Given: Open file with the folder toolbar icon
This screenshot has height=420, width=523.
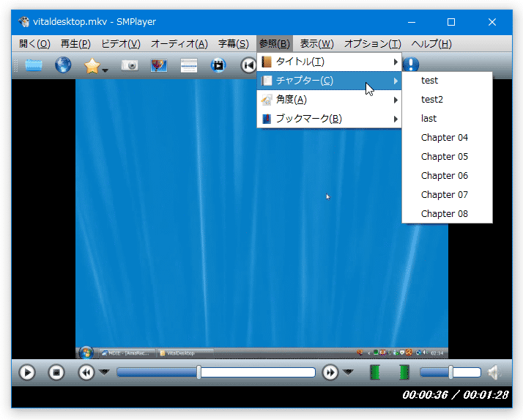Looking at the screenshot, I should [34, 65].
